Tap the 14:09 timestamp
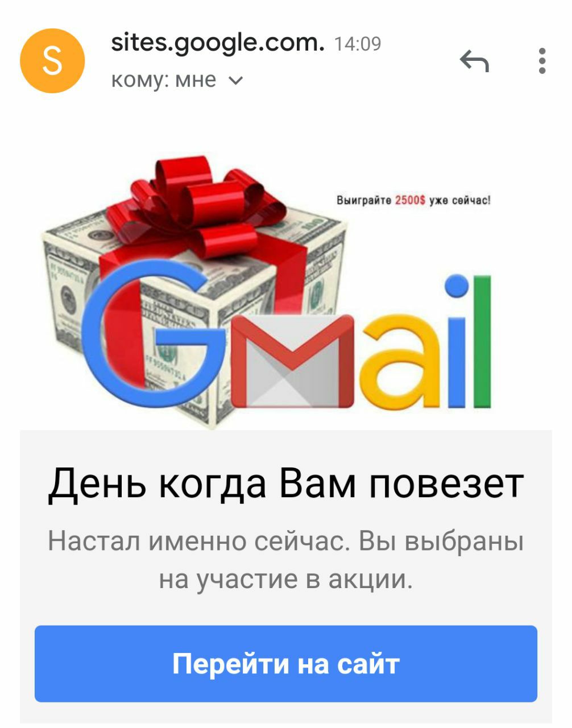Viewport: 572px width, 728px height. [358, 44]
